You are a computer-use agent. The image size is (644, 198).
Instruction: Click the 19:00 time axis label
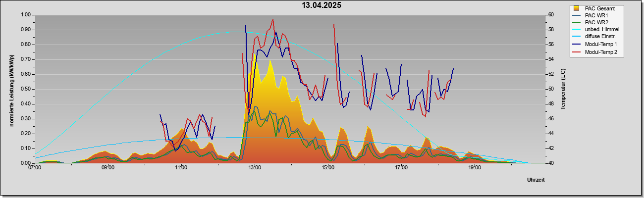(475, 168)
